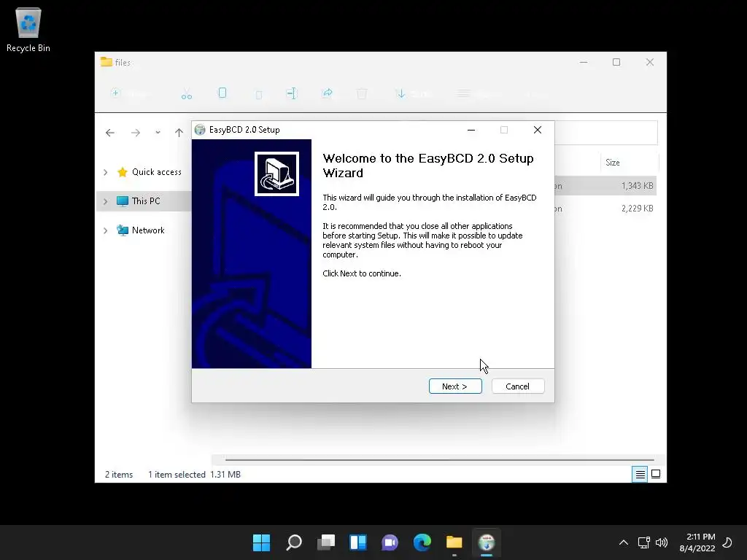Switch to large thumbnails view
Screen dimensions: 747x560
pyautogui.click(x=656, y=474)
